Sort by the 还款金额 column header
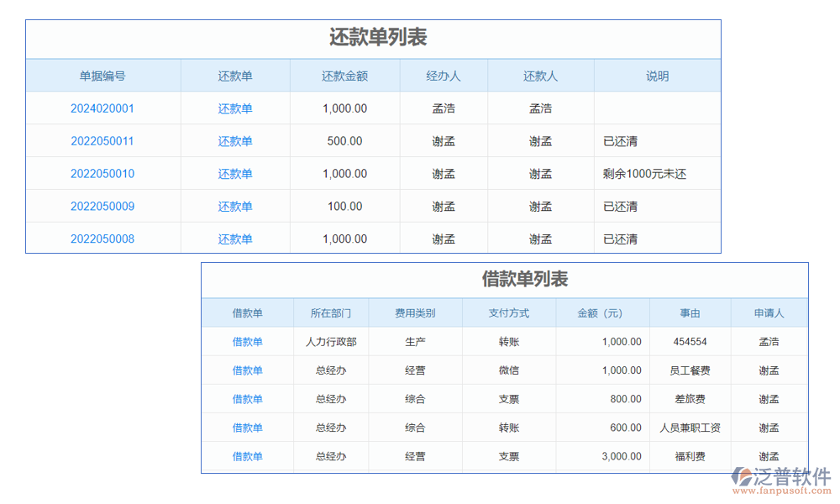Screen dimensions: 840x504 [x=344, y=76]
